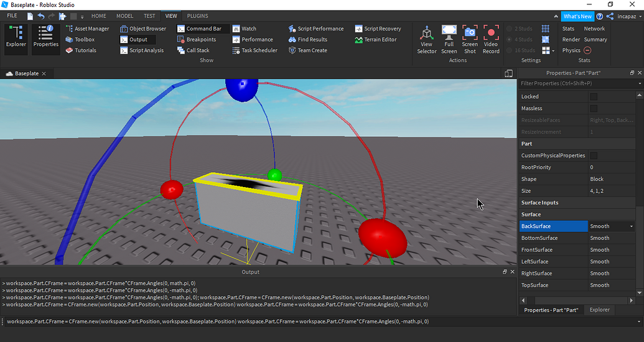
Task: Open quick access toolbar customize arrow
Action: 82,16
